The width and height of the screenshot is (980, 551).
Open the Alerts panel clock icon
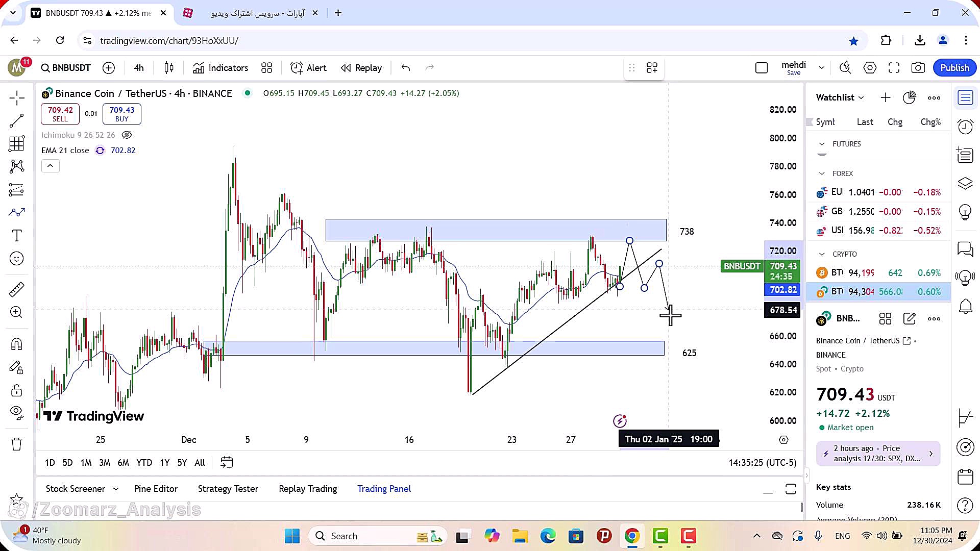pyautogui.click(x=965, y=127)
